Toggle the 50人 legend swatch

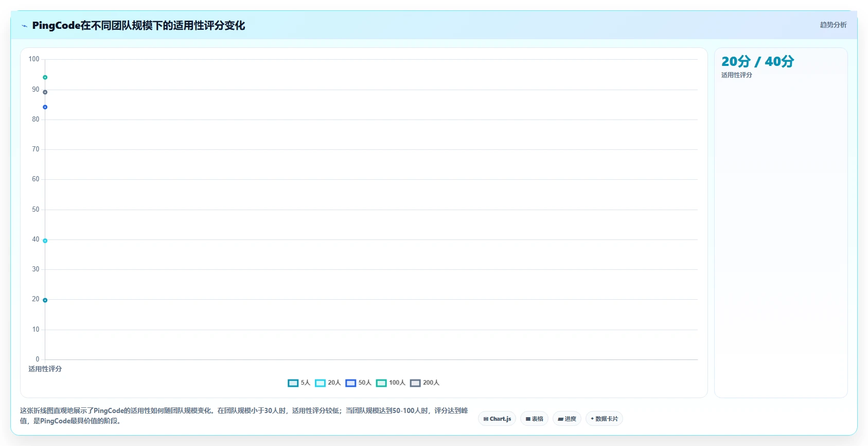pyautogui.click(x=351, y=383)
